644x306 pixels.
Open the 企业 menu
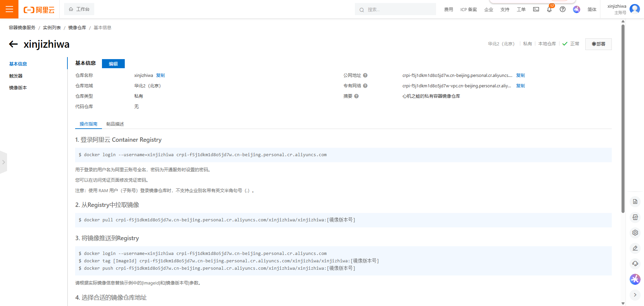pos(489,9)
